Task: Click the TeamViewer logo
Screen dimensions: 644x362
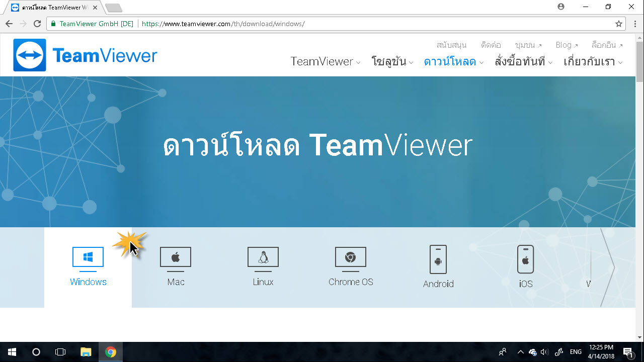Action: [86, 55]
